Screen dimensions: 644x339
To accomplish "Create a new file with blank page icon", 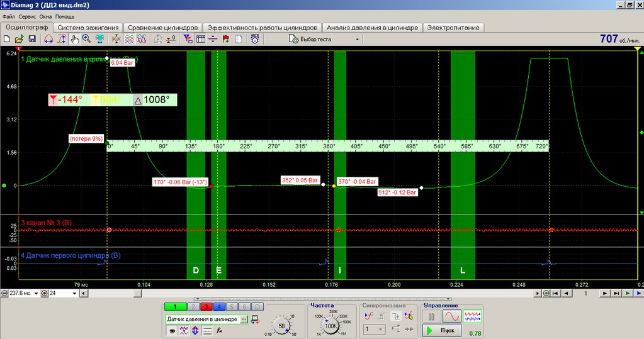I will pos(6,39).
